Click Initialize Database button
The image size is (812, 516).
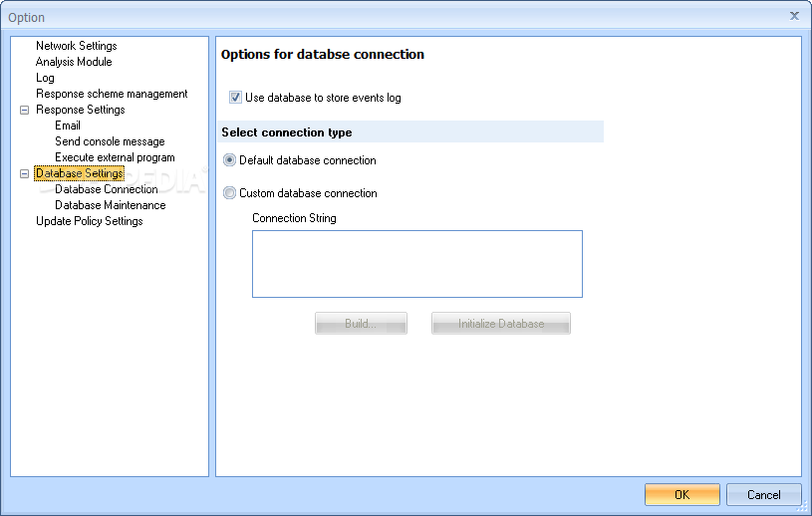coord(501,324)
